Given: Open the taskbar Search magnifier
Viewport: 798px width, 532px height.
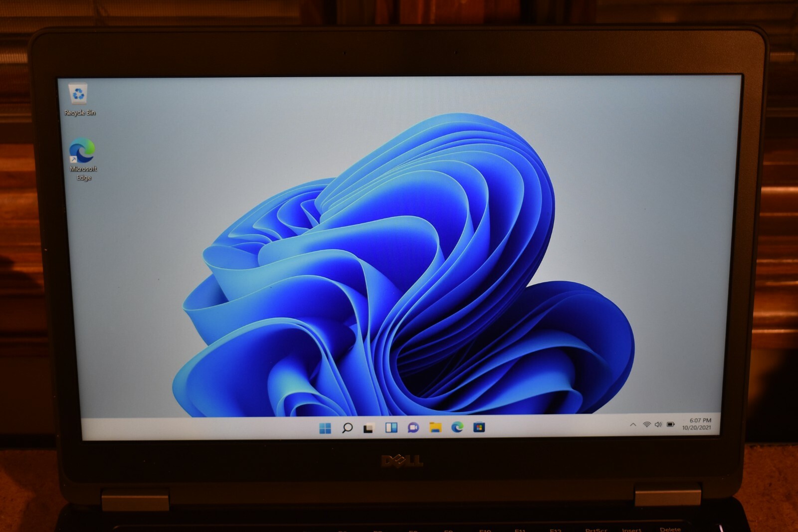Looking at the screenshot, I should [347, 428].
